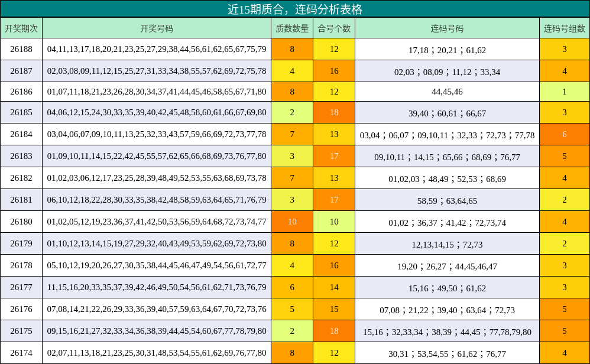The image size is (590, 364).
Task: Select period number 26174
Action: pos(21,352)
